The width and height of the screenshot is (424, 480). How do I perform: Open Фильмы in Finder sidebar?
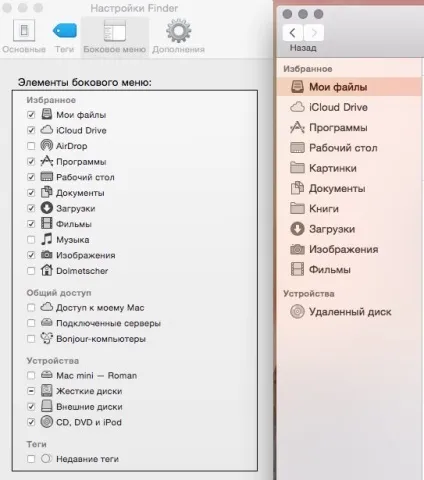tap(349, 269)
